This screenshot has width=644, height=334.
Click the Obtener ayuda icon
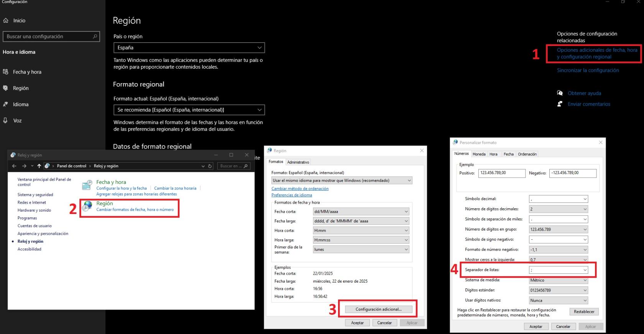pyautogui.click(x=560, y=93)
